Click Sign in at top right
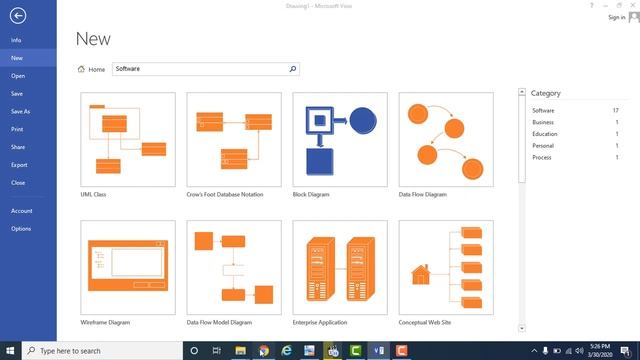 pyautogui.click(x=616, y=17)
